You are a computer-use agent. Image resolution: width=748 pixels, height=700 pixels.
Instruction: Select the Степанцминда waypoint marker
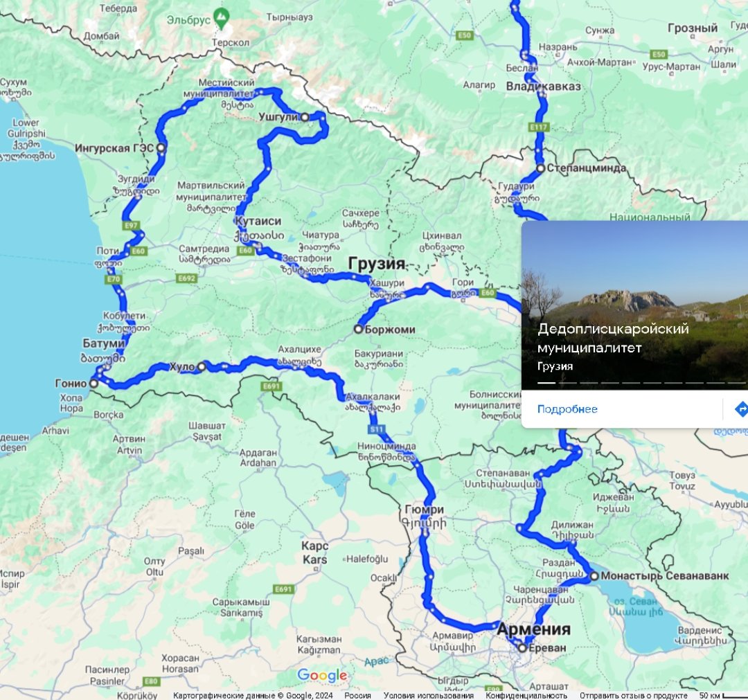coord(540,168)
